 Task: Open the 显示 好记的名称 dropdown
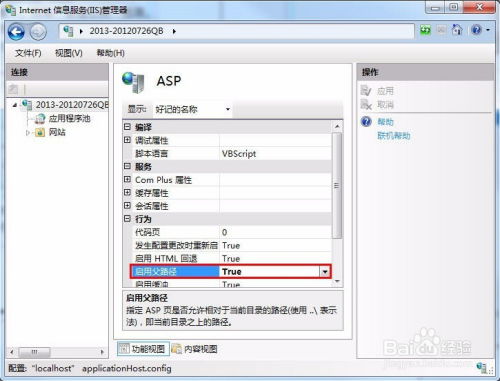tap(193, 109)
